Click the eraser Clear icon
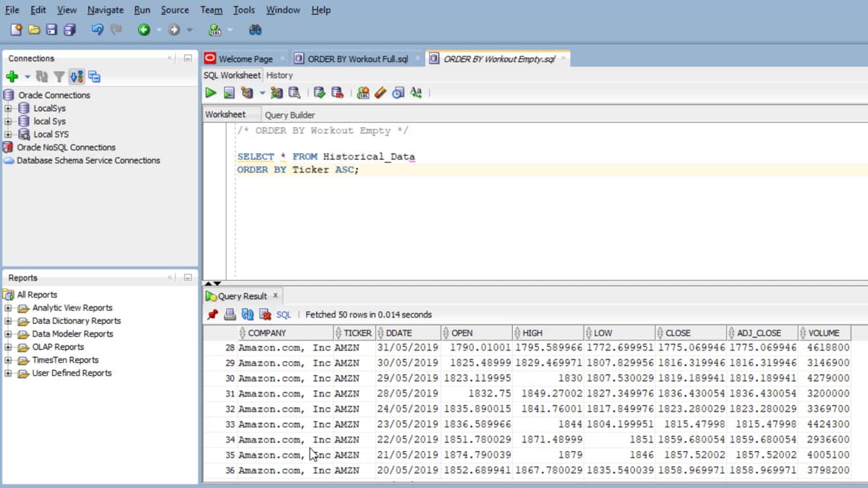This screenshot has height=488, width=868. 380,93
